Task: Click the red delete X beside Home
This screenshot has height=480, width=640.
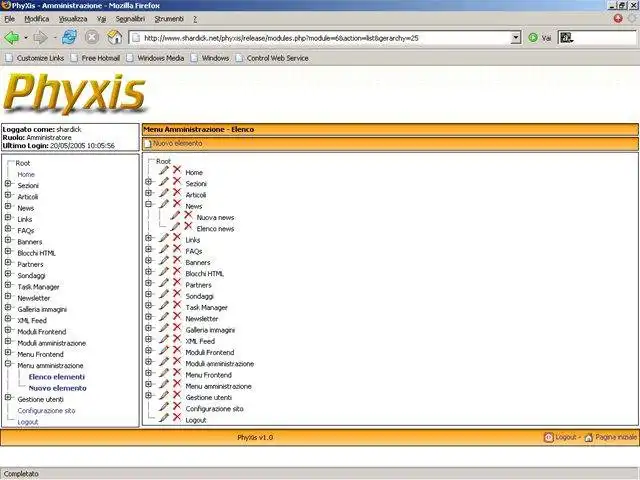Action: click(177, 169)
